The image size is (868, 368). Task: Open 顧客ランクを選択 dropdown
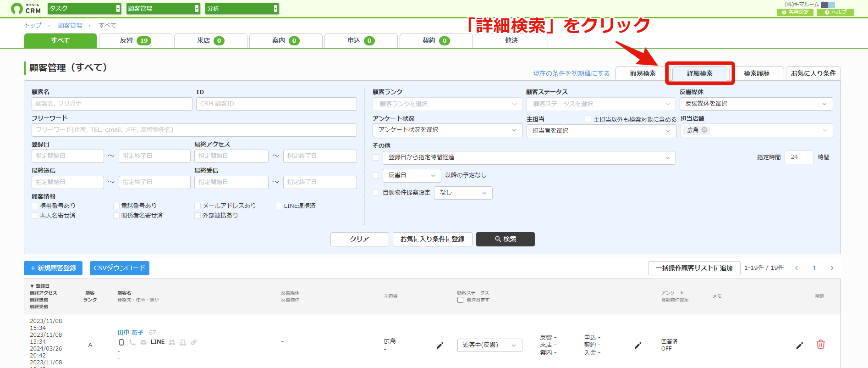(x=447, y=104)
